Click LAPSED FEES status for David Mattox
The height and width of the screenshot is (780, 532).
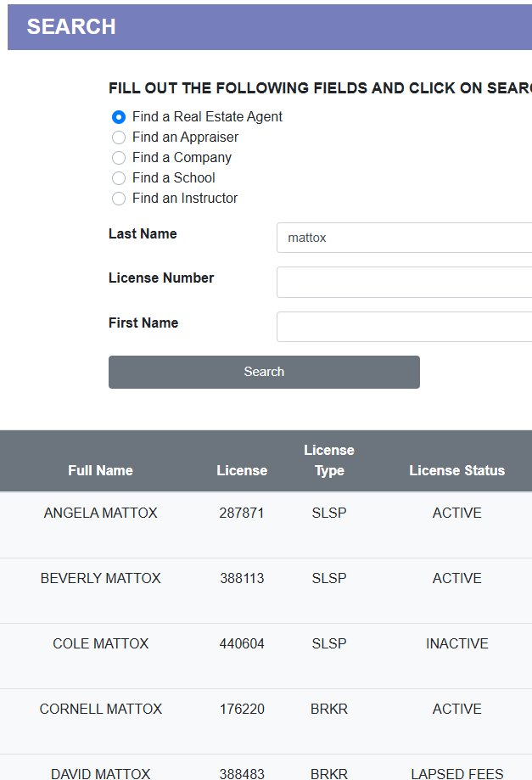click(457, 773)
